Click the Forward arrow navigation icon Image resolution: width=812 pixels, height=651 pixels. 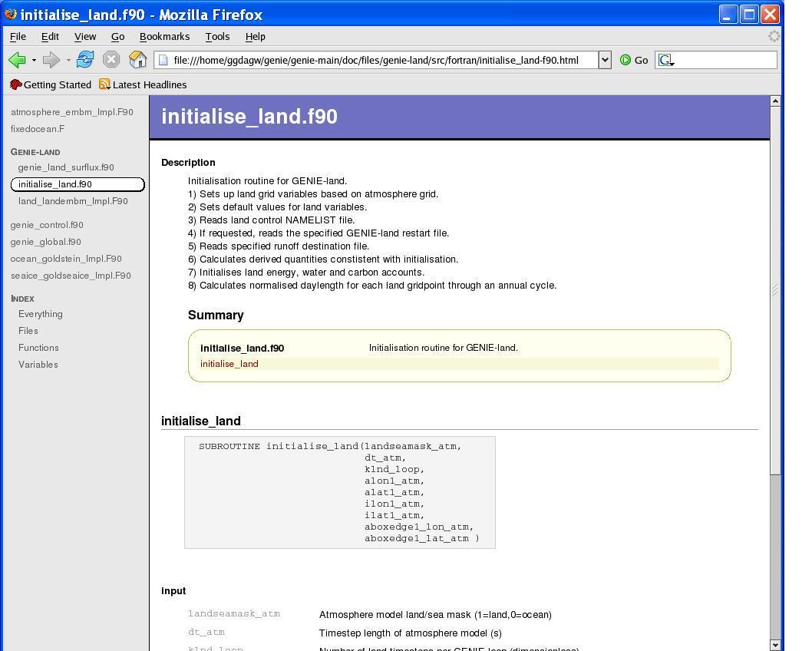51,60
